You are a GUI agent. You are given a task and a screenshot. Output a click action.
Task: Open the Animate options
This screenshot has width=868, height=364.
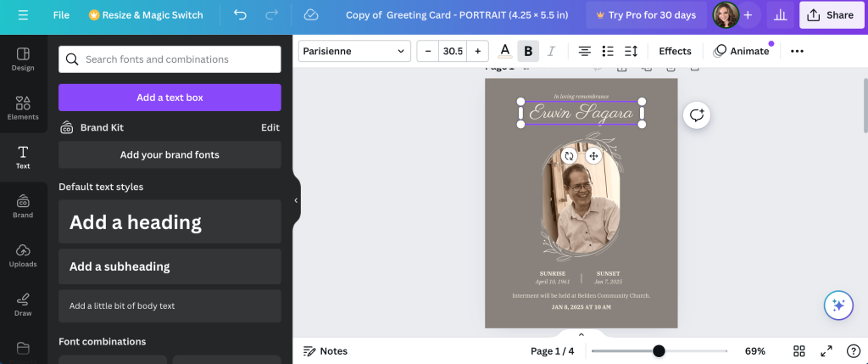click(x=742, y=51)
